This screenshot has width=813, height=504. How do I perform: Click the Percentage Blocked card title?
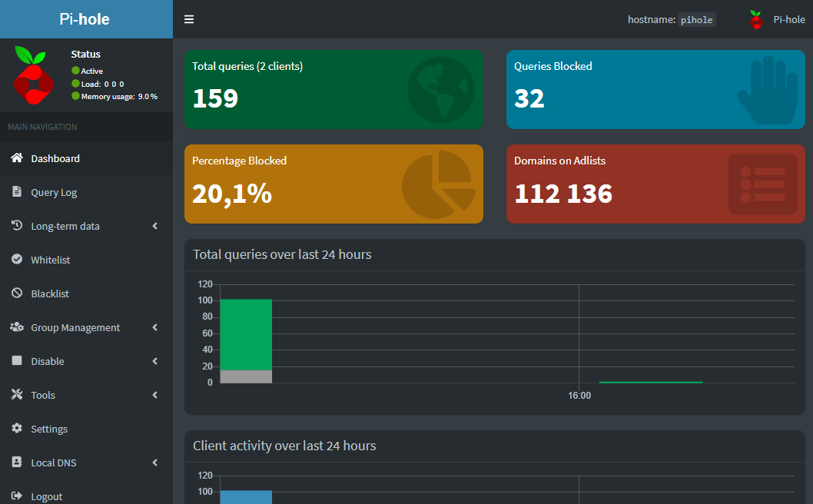239,161
